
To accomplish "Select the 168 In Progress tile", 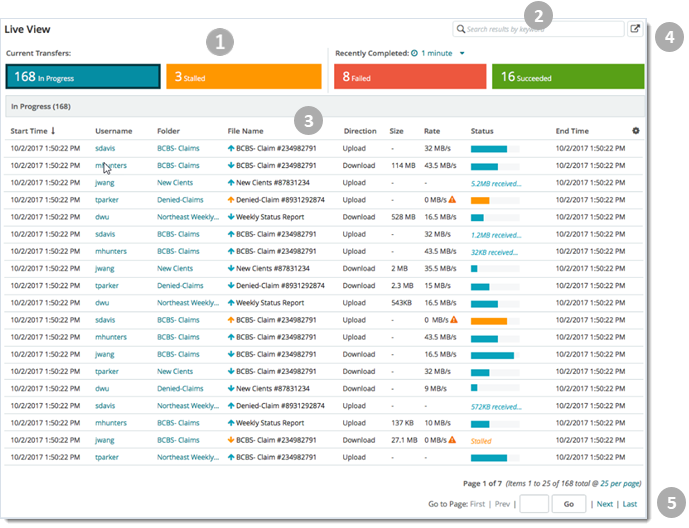I will (82, 77).
